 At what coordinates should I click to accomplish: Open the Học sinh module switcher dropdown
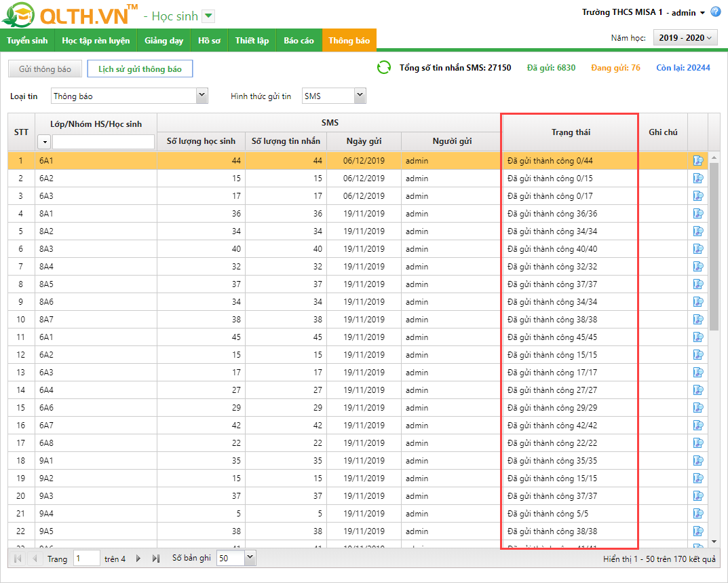tap(208, 16)
